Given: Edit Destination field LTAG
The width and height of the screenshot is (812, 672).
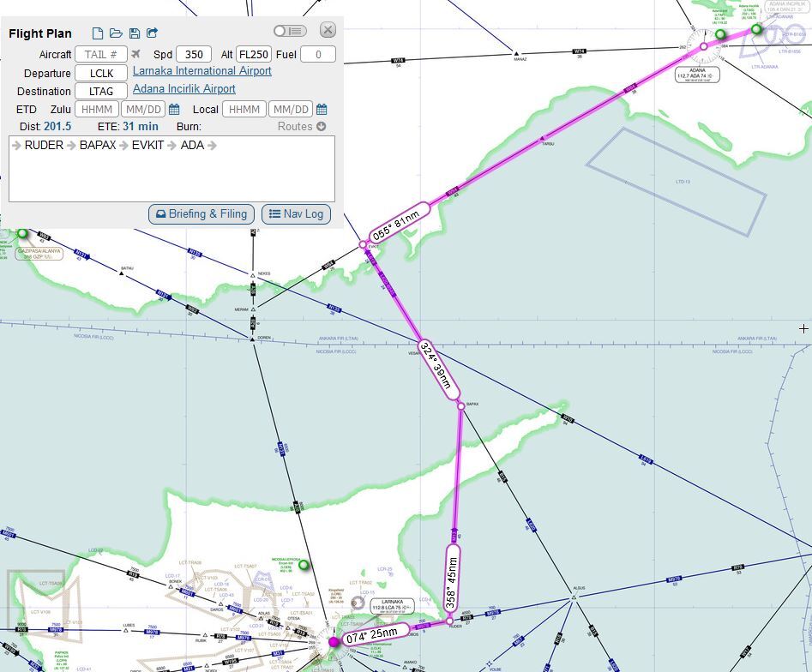Looking at the screenshot, I should point(101,91).
